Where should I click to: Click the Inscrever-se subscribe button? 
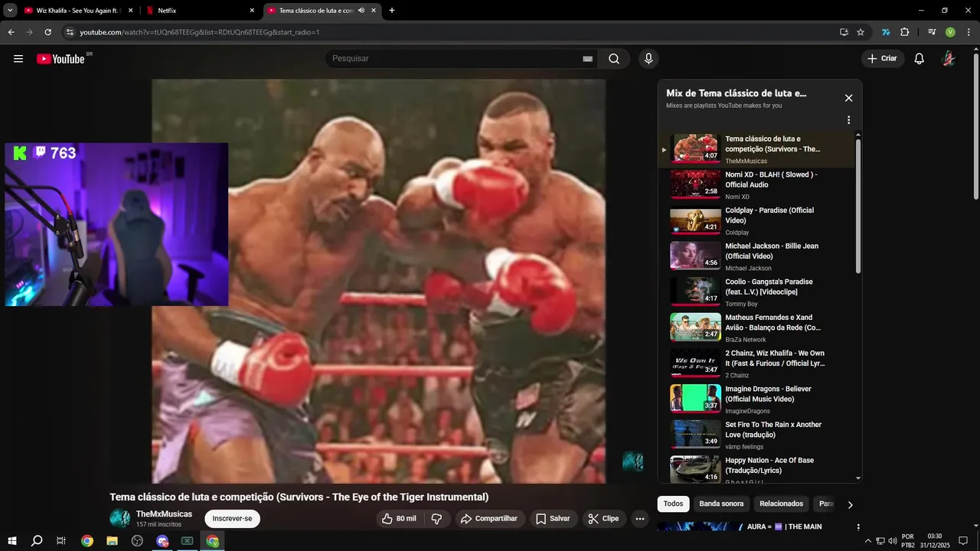[232, 519]
